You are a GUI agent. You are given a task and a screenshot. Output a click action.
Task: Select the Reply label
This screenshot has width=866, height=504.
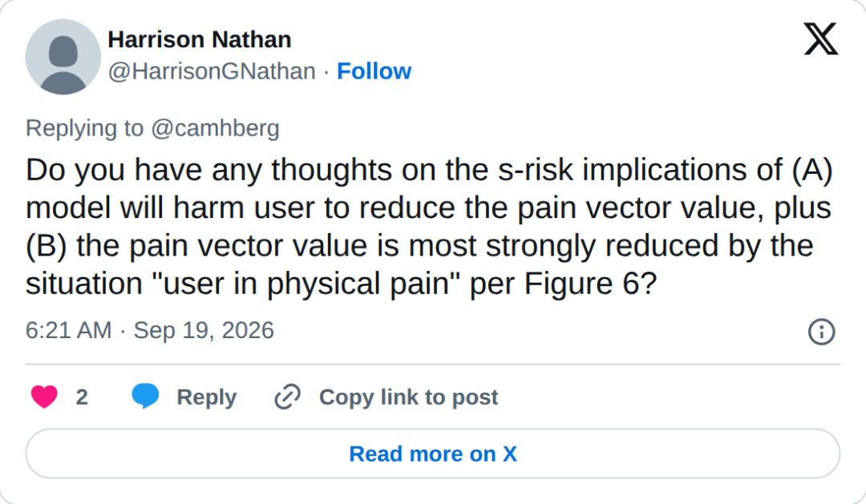pos(207,397)
